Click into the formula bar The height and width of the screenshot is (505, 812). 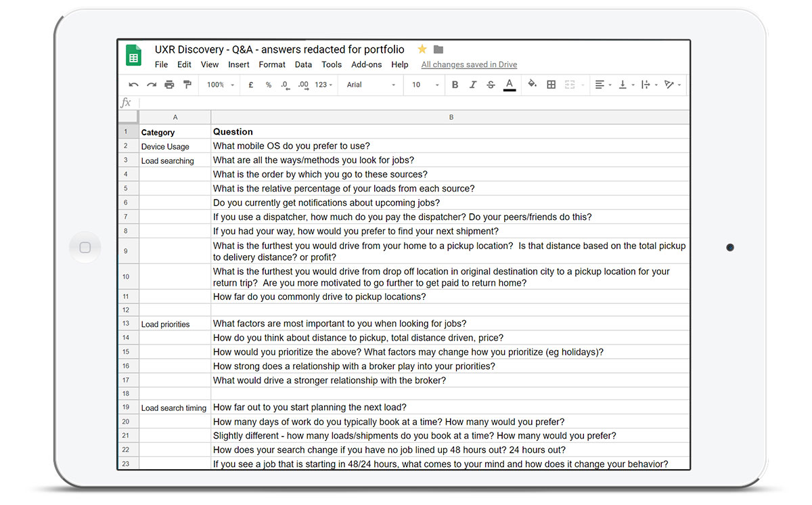[x=414, y=103]
